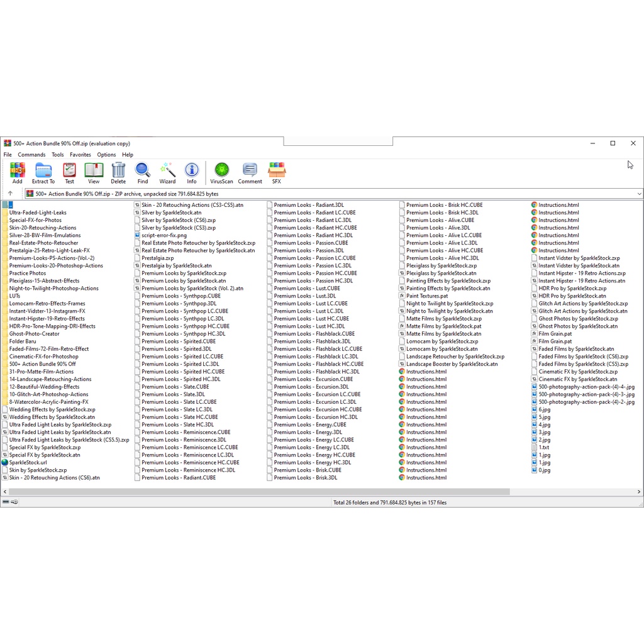Create an SFX self-extracting archive
This screenshot has width=644, height=644.
pyautogui.click(x=277, y=172)
